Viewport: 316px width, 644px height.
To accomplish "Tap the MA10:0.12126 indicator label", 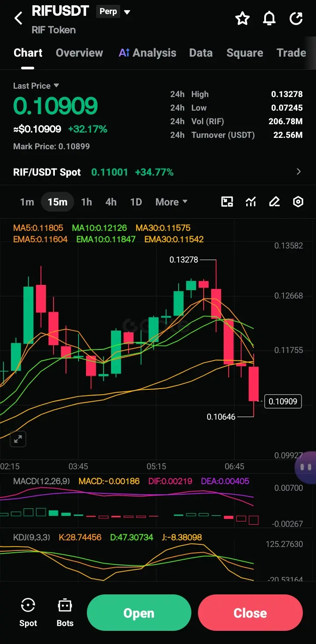I will click(100, 228).
